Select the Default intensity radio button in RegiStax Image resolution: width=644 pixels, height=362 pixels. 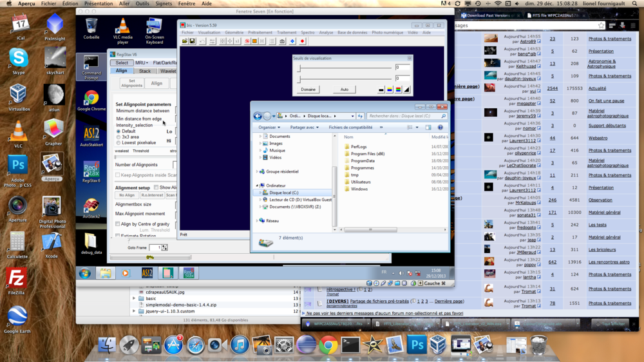click(x=118, y=131)
